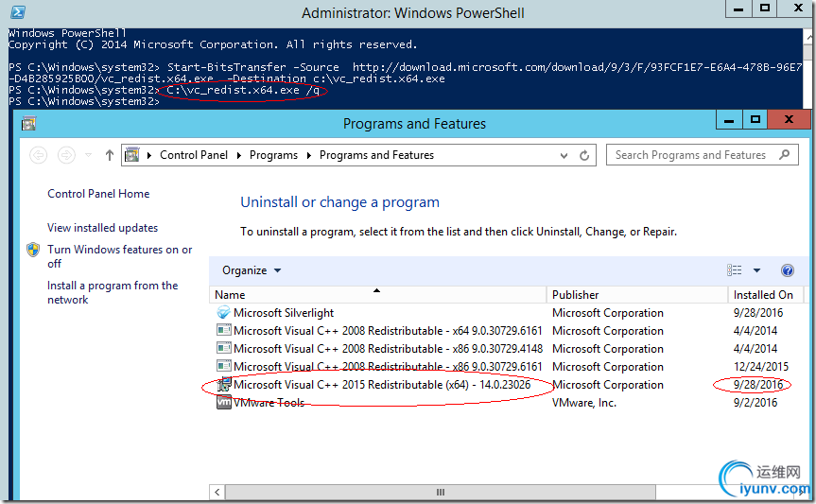Expand chevron after Programs breadcrumb

click(308, 155)
